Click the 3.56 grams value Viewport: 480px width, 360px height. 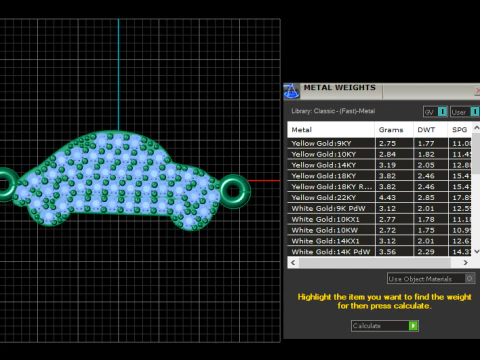pyautogui.click(x=387, y=252)
